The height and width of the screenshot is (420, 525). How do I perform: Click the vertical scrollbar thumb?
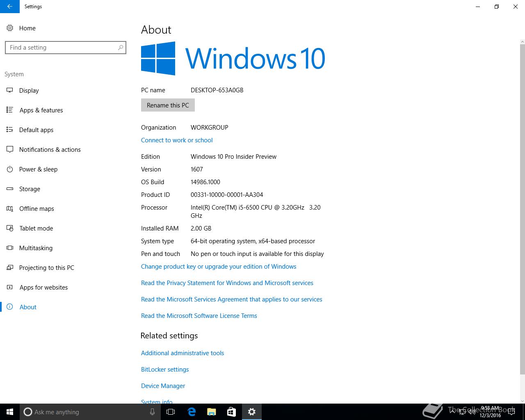[x=522, y=209]
